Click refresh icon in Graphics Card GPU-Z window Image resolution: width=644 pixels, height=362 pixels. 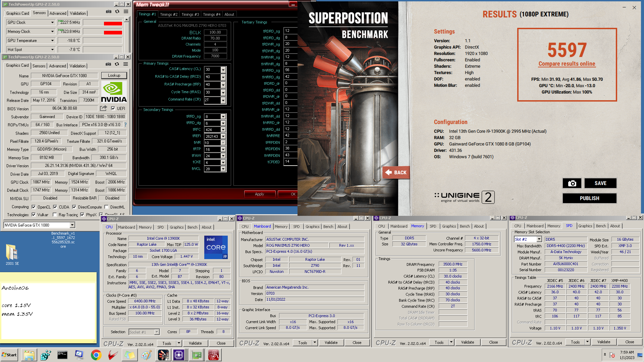click(x=117, y=64)
